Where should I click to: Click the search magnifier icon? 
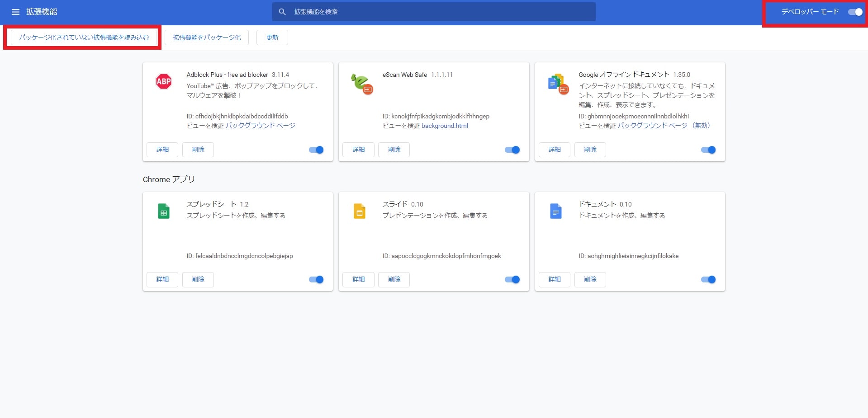[282, 12]
